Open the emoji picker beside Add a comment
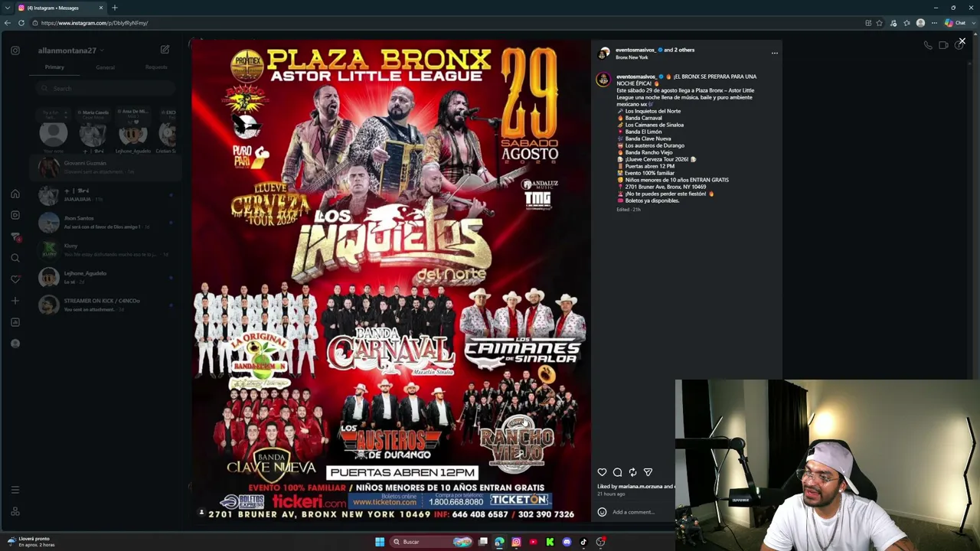The width and height of the screenshot is (980, 551). 602,512
